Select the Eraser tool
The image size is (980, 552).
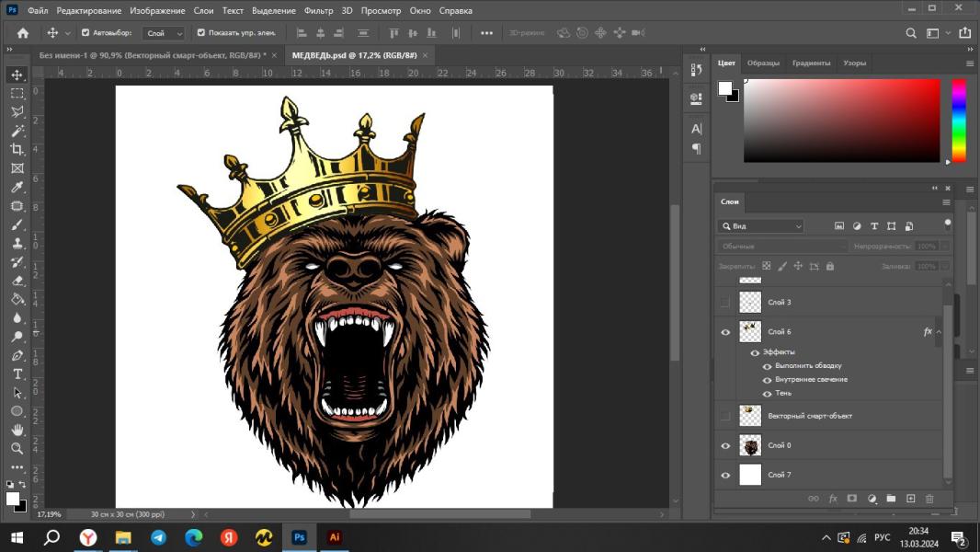tap(17, 281)
